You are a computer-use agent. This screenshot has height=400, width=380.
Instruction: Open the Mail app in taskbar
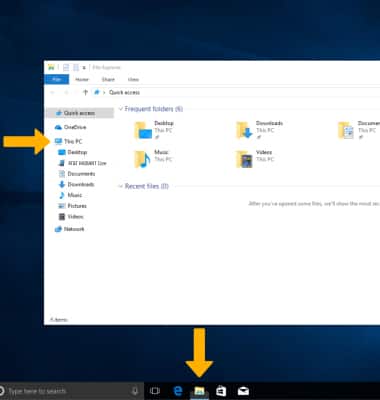pos(243,391)
